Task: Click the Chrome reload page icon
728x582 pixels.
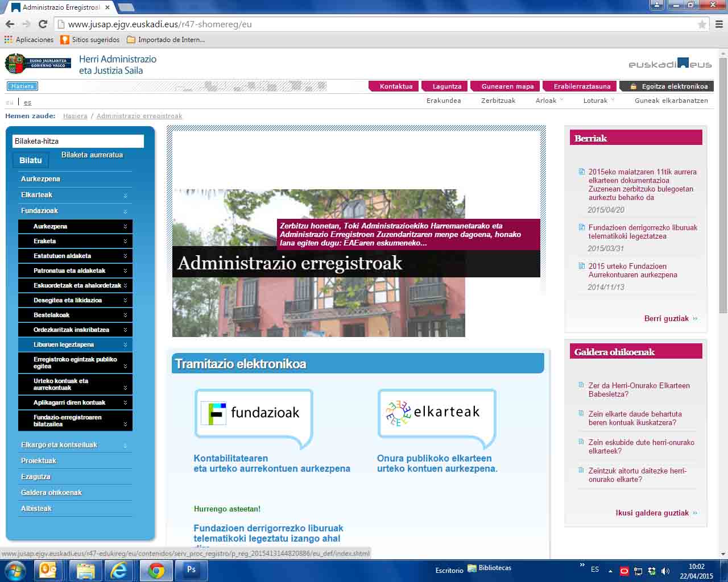Action: pos(43,24)
